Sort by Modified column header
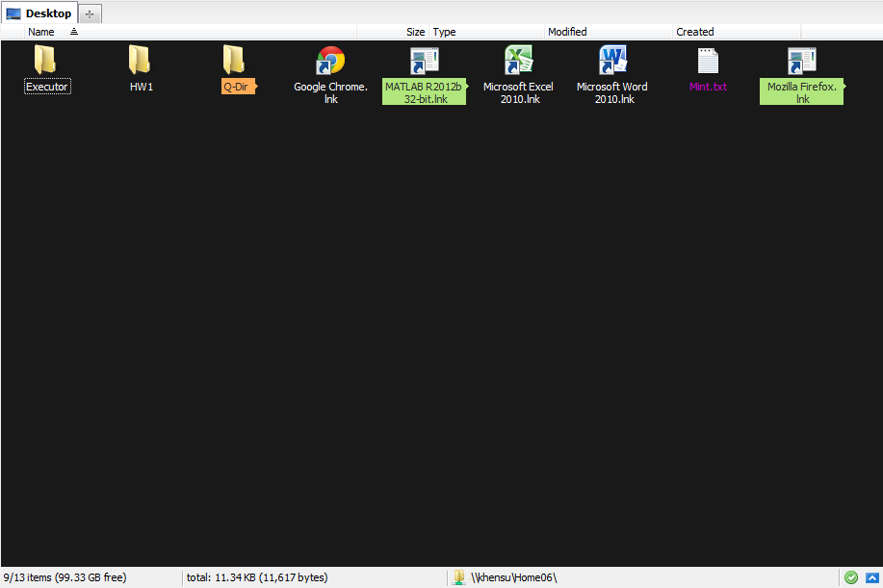The width and height of the screenshot is (883, 588). click(x=567, y=32)
